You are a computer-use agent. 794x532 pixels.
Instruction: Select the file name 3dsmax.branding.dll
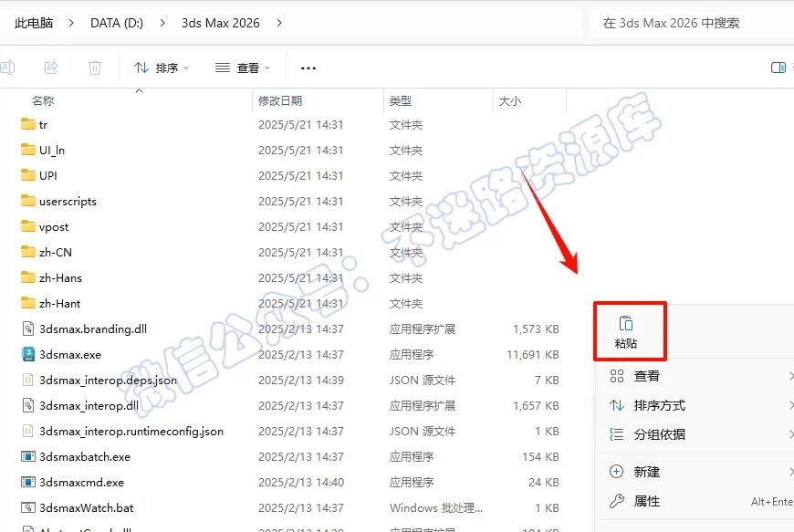[93, 329]
